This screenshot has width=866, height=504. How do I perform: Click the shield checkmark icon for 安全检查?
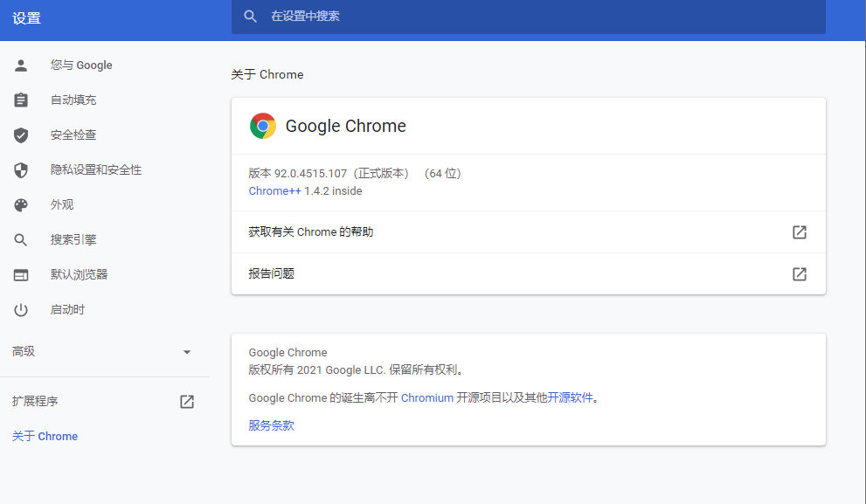[21, 135]
